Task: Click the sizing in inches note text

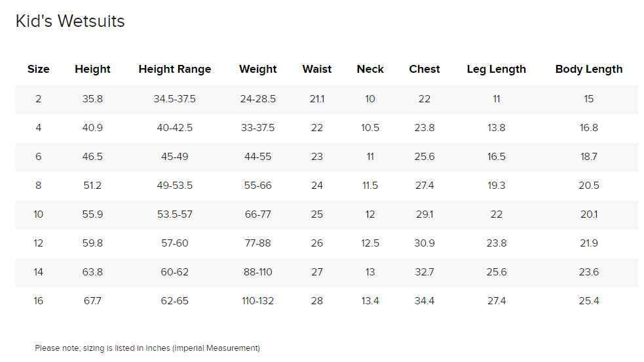Action: coord(147,348)
